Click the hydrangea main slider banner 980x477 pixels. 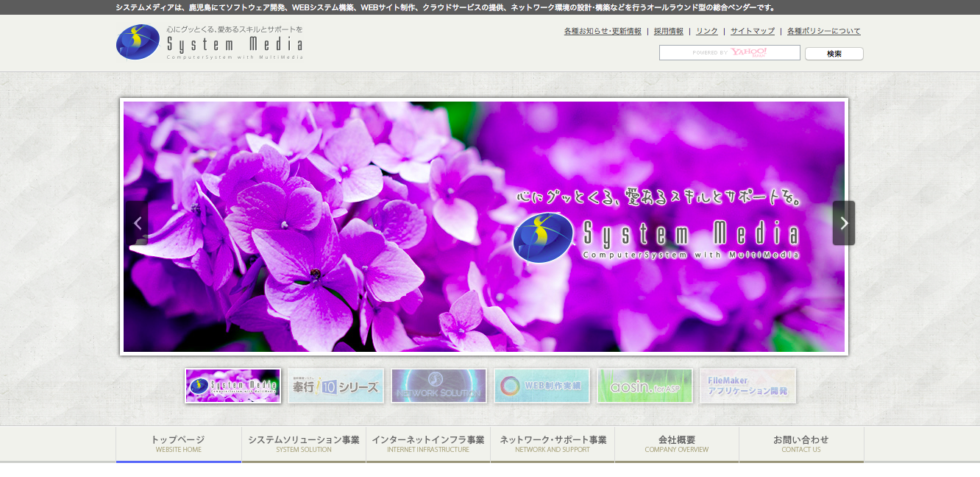coord(484,227)
